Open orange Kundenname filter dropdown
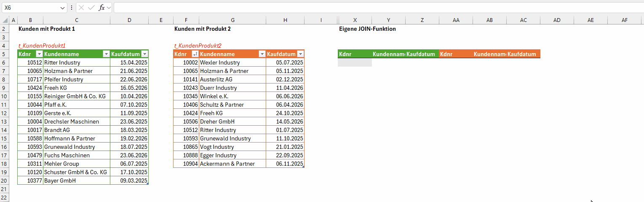644x202 pixels. [x=262, y=54]
